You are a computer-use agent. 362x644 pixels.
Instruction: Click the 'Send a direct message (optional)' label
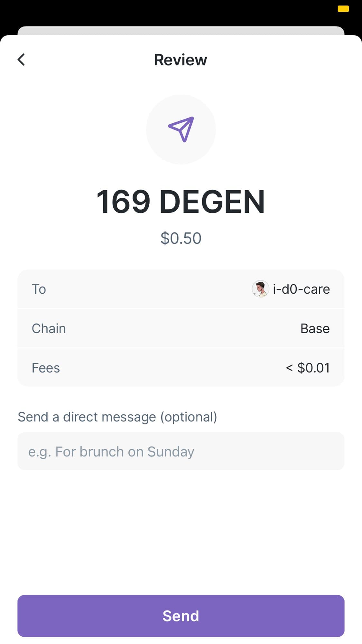pyautogui.click(x=117, y=417)
